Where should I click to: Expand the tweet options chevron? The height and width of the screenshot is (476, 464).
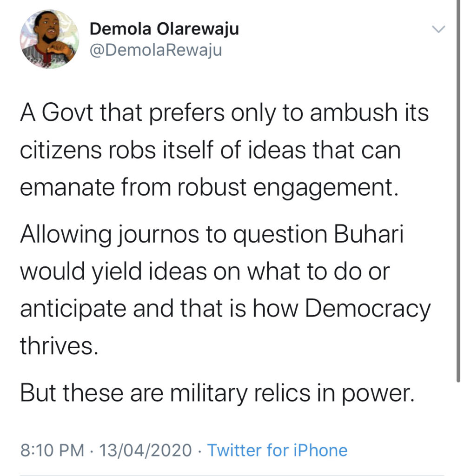coord(438,30)
